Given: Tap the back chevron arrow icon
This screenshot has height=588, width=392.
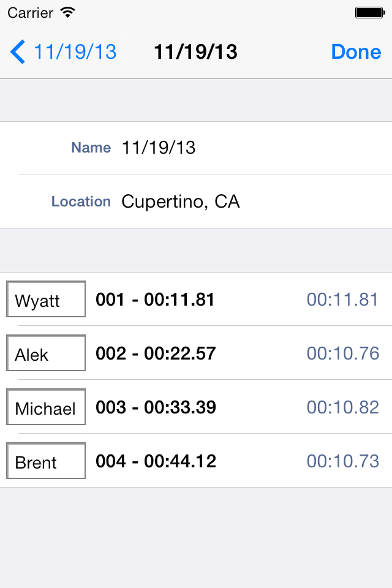Looking at the screenshot, I should coord(18,51).
